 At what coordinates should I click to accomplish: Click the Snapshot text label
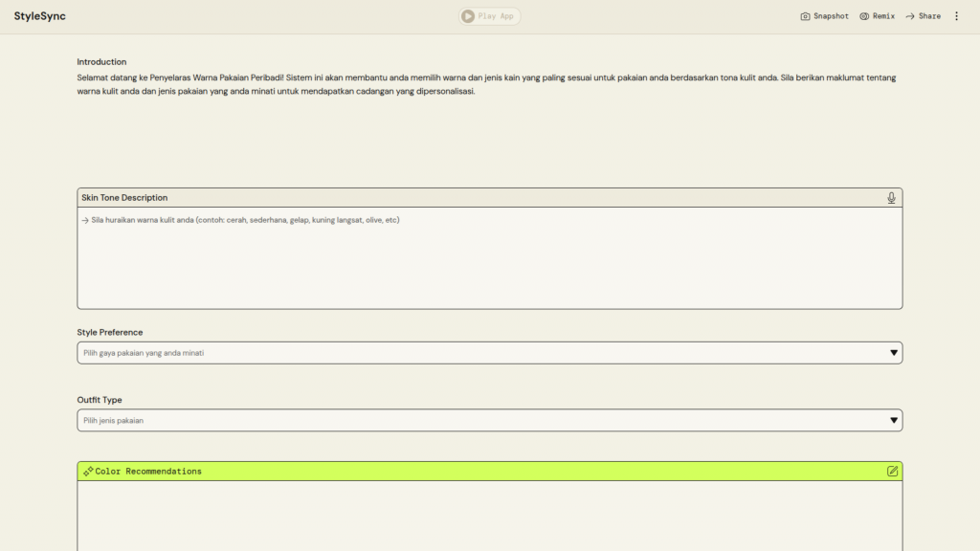831,16
